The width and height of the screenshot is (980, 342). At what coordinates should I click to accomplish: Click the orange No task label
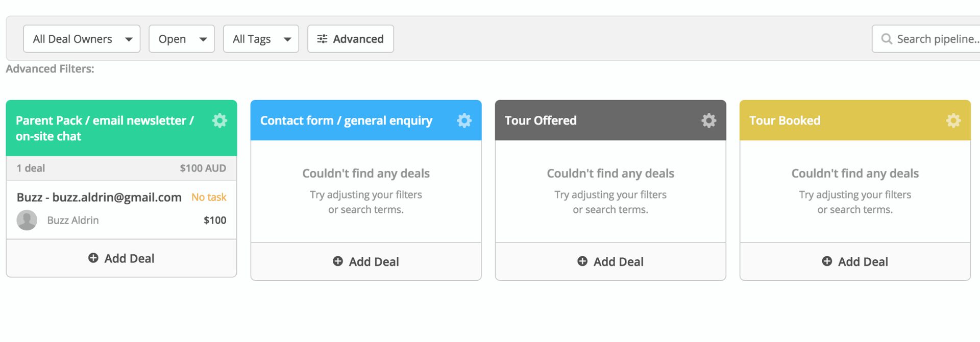click(x=209, y=198)
